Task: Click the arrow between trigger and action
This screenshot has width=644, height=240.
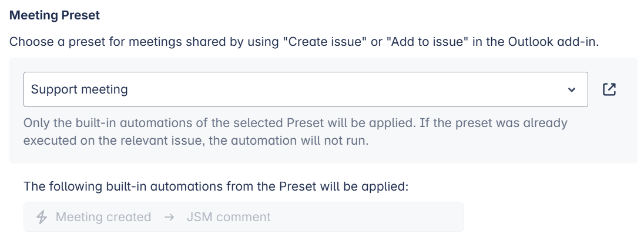Action: tap(169, 217)
